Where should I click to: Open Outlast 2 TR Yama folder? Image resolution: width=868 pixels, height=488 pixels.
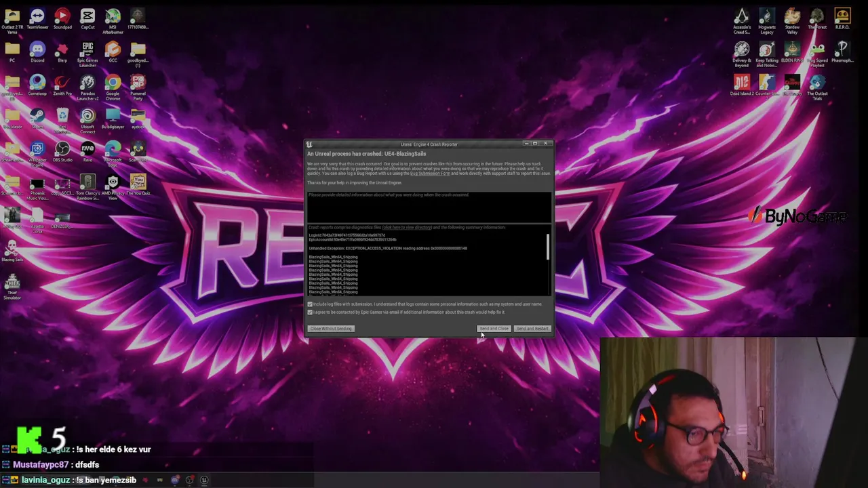pyautogui.click(x=12, y=21)
